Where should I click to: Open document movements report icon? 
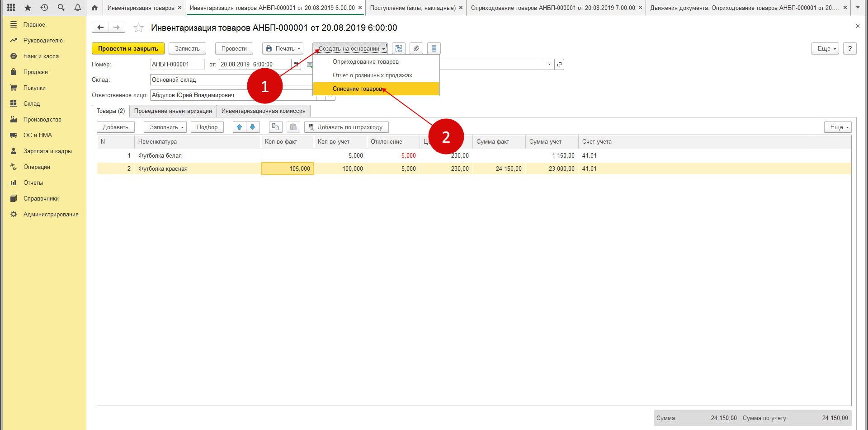(434, 48)
